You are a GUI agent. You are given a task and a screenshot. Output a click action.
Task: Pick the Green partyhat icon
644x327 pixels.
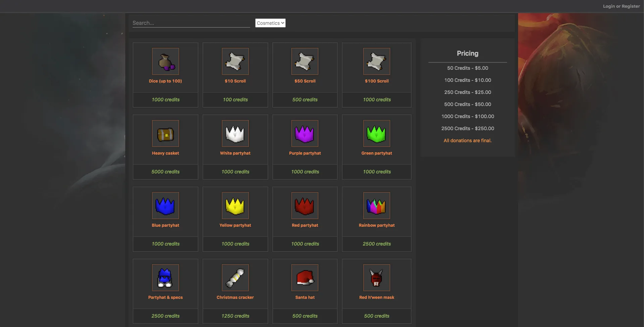pos(376,133)
